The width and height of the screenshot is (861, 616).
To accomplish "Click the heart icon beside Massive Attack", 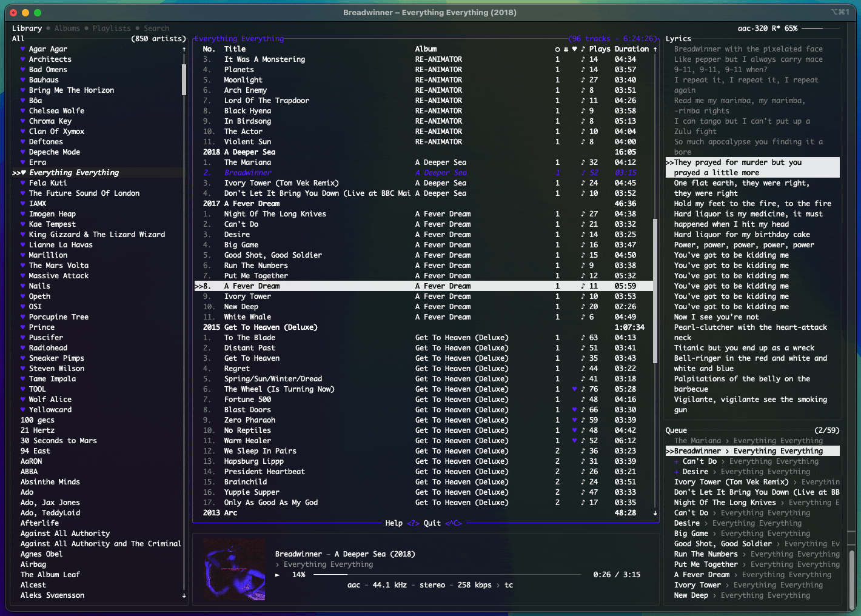I will tap(23, 276).
